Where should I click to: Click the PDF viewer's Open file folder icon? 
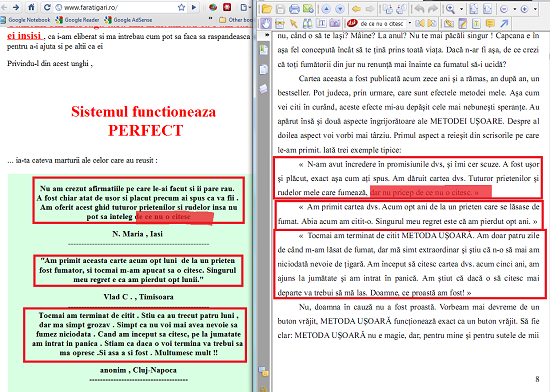[x=267, y=8]
